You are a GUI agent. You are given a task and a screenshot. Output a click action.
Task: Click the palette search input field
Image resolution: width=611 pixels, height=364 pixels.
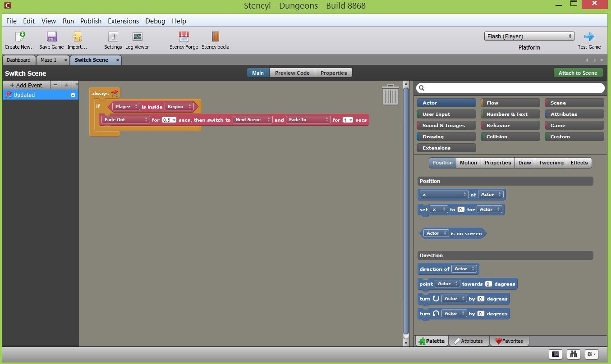tap(510, 88)
